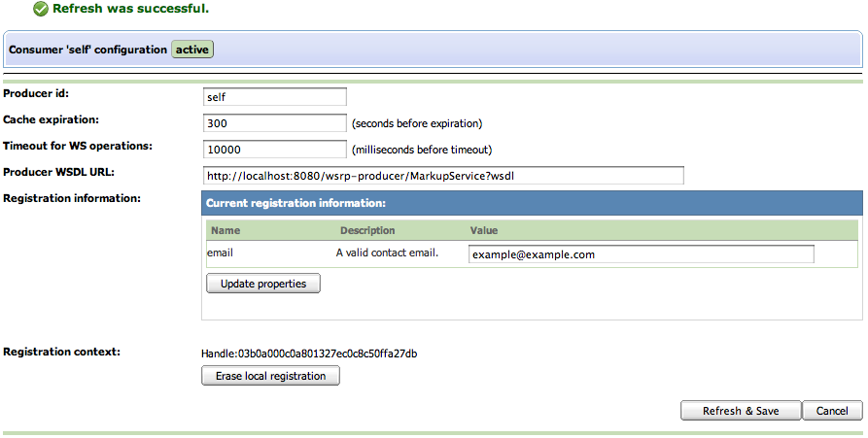The height and width of the screenshot is (438, 868).
Task: Cancel the consumer configuration changes
Action: click(832, 411)
